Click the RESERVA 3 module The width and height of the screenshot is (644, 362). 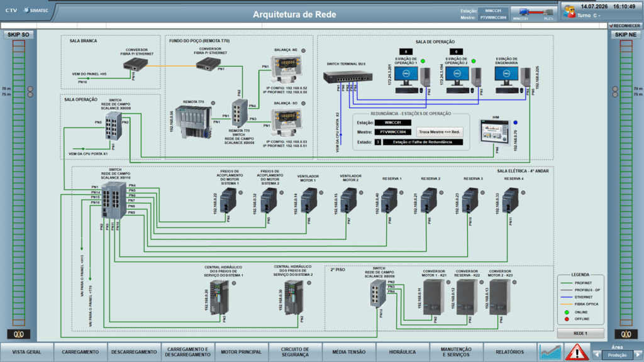(x=470, y=200)
